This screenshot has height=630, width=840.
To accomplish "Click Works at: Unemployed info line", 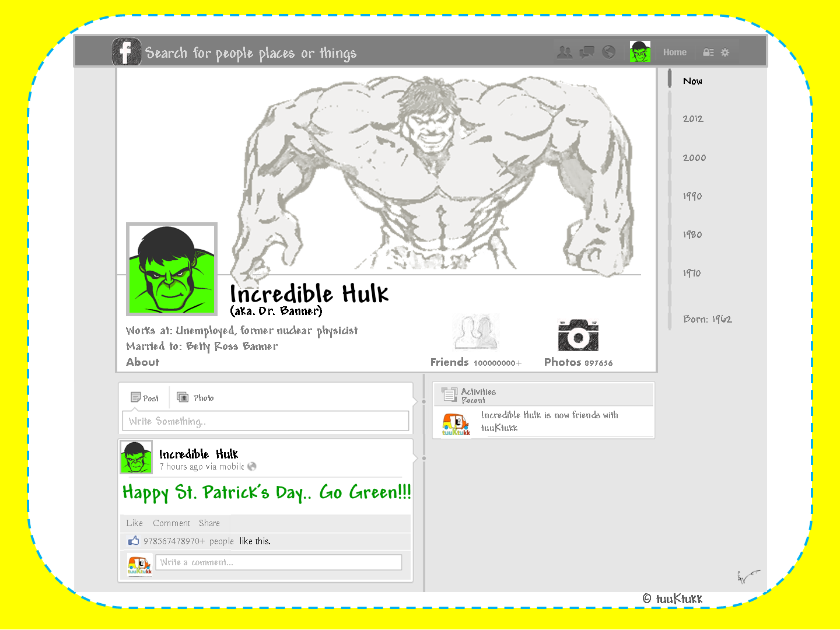I will pos(242,331).
